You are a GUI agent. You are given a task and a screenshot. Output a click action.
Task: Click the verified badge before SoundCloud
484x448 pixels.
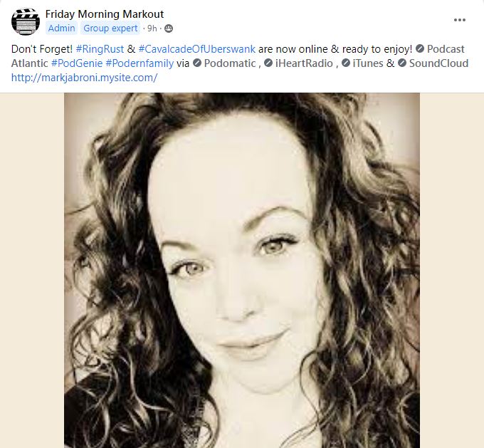[402, 63]
